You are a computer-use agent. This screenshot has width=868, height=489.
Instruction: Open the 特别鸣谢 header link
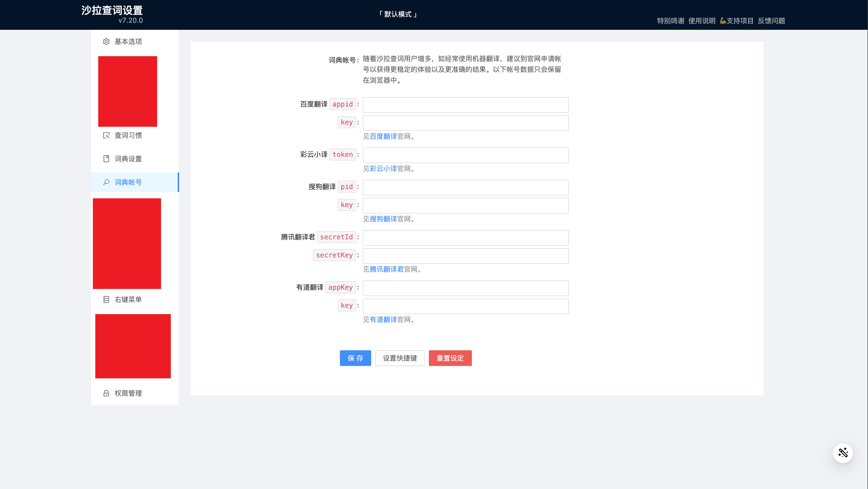click(670, 21)
